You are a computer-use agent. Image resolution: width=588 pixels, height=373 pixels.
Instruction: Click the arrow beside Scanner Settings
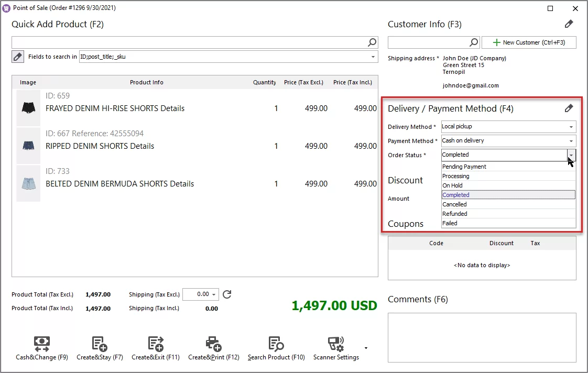pyautogui.click(x=365, y=347)
